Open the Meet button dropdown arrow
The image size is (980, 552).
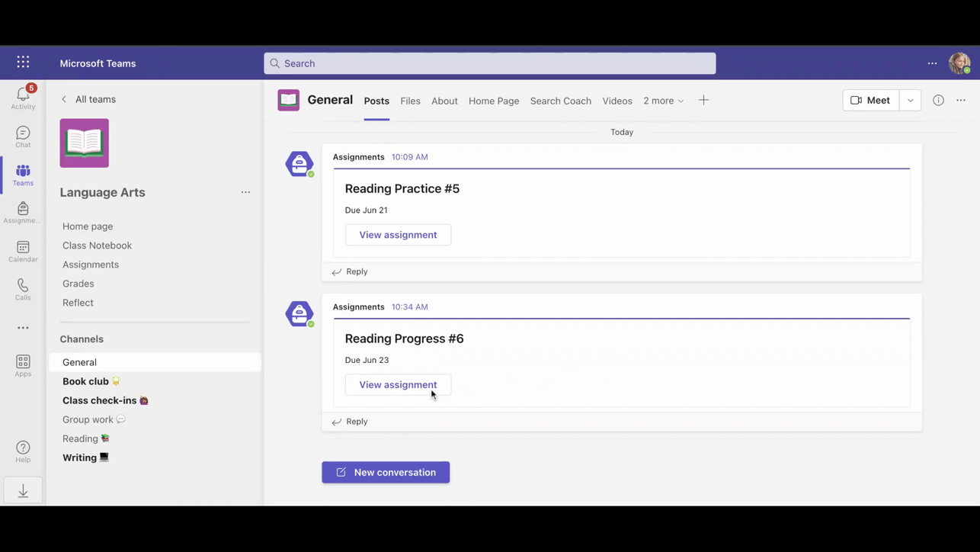910,100
